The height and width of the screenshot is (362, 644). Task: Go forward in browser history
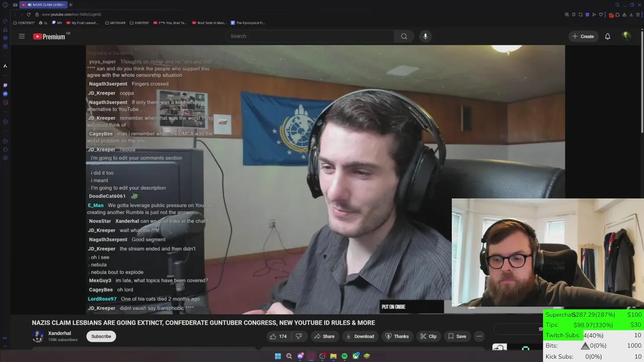point(21,15)
